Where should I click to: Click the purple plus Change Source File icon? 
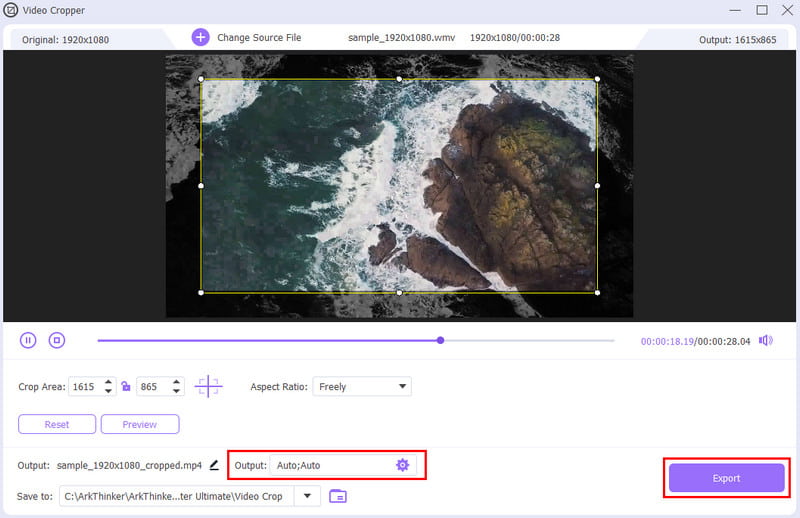[x=201, y=37]
